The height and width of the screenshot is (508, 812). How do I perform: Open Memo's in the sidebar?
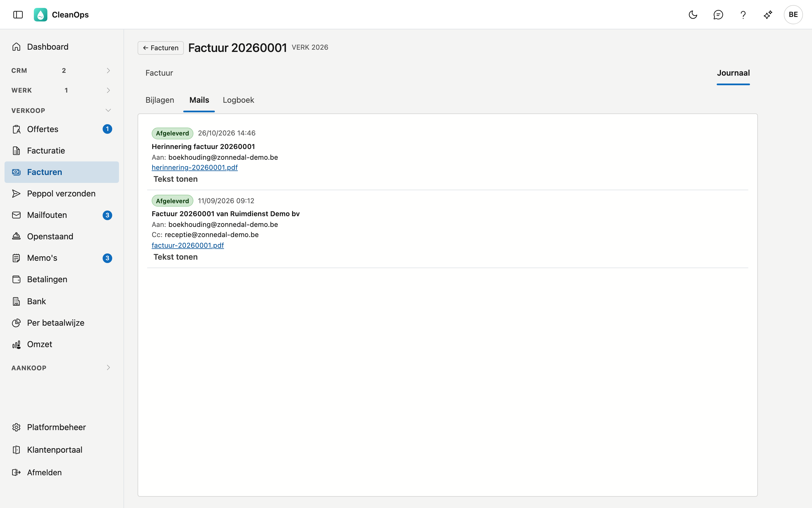pyautogui.click(x=62, y=258)
